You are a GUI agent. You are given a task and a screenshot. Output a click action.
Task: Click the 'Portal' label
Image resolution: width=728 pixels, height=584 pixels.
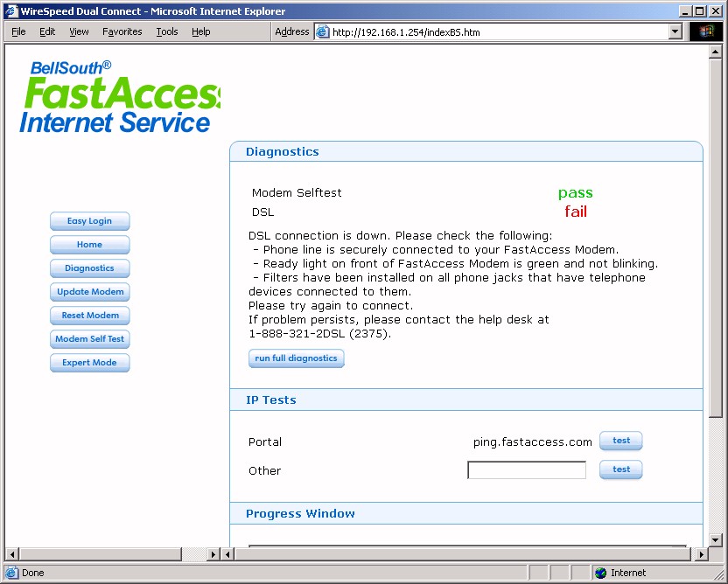265,442
